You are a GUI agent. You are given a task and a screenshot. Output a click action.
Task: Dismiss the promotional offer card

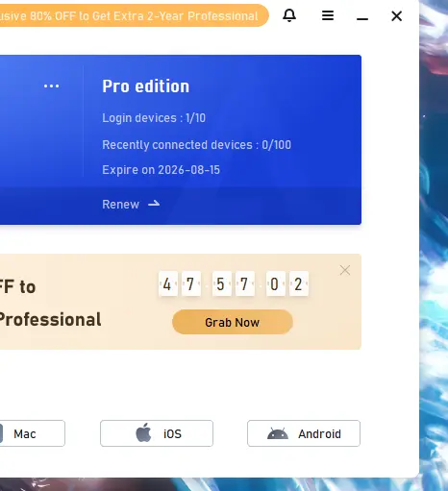tap(345, 270)
